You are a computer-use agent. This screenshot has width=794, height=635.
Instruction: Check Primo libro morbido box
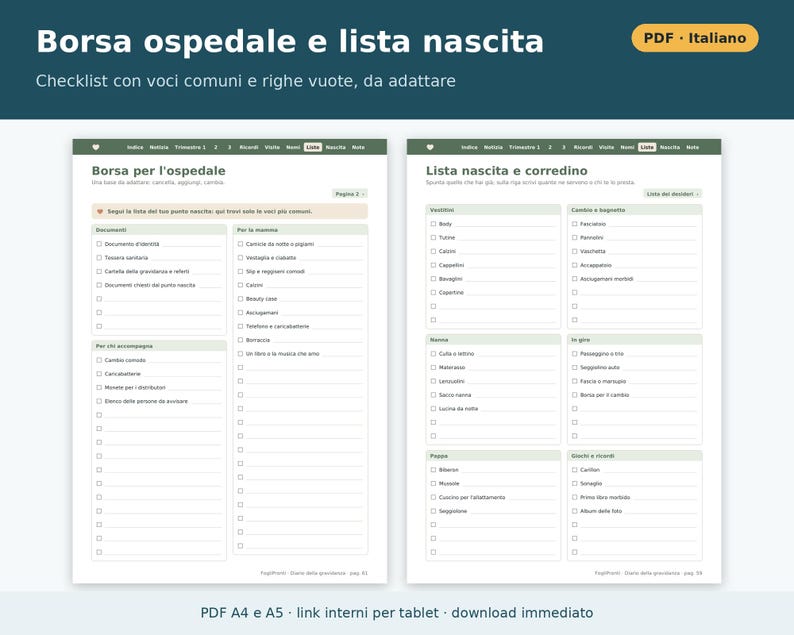coord(575,497)
